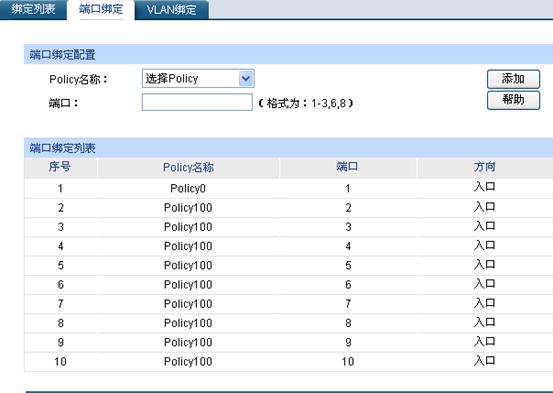553x393 pixels.
Task: Click the 方向 column header
Action: [485, 167]
